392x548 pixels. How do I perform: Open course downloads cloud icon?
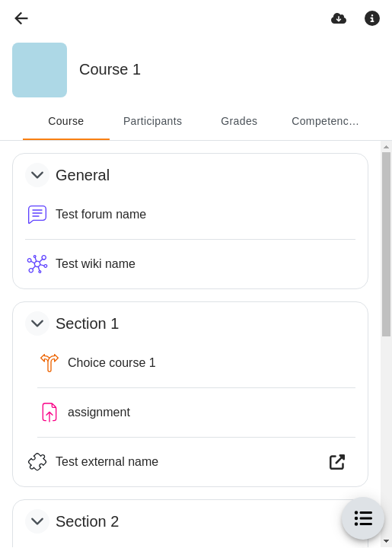click(339, 18)
